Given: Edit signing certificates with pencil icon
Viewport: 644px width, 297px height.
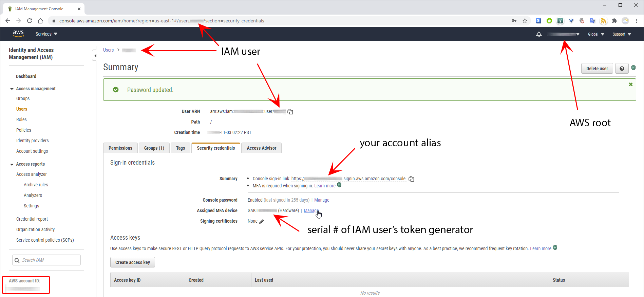Looking at the screenshot, I should pos(262,222).
